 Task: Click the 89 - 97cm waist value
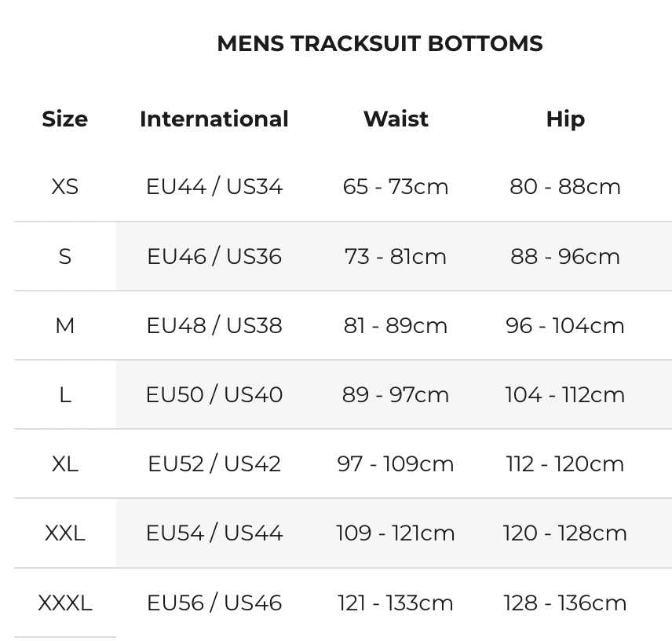coord(396,395)
